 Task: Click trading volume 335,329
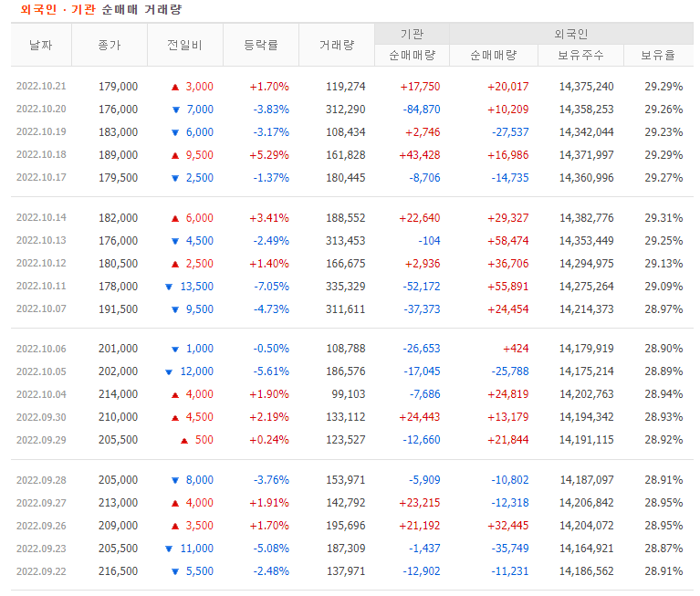click(x=346, y=287)
